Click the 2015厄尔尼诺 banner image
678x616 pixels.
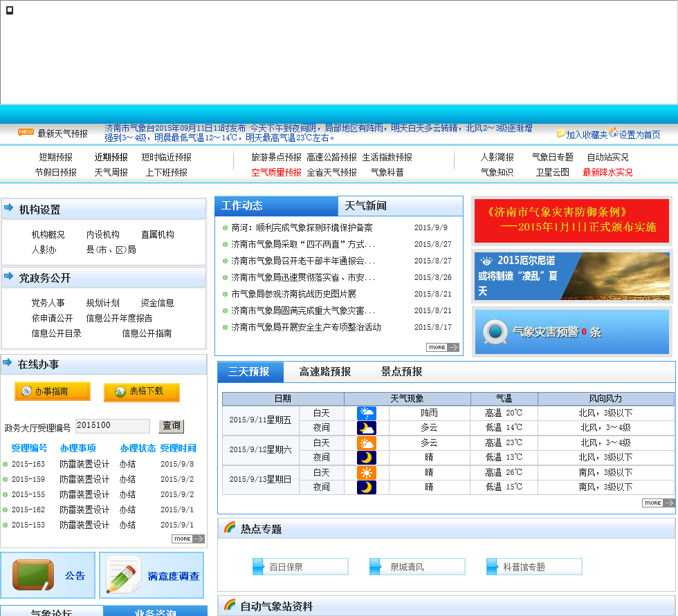pos(571,276)
